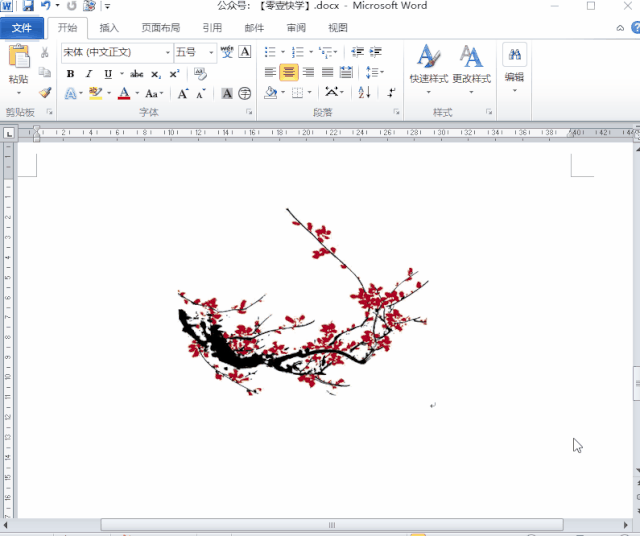The width and height of the screenshot is (640, 536).
Task: Switch to the View (视图) tab
Action: click(338, 28)
